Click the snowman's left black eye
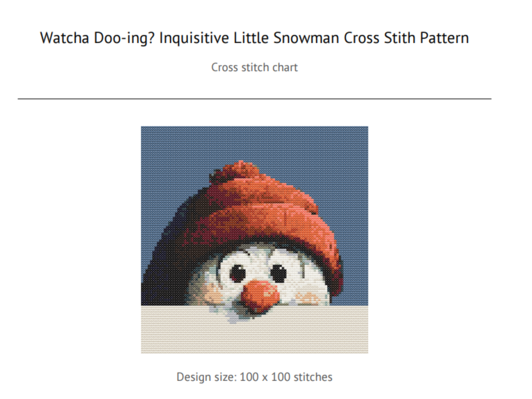 click(238, 273)
